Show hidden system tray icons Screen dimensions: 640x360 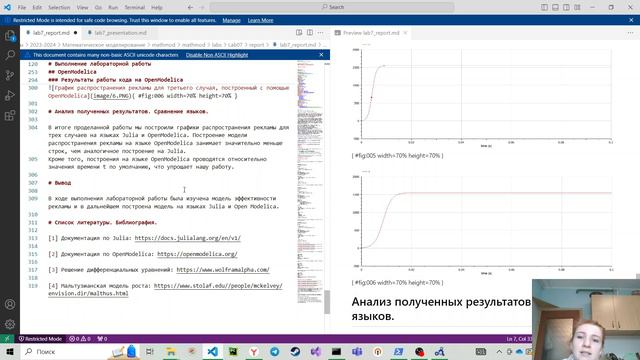tap(499, 351)
